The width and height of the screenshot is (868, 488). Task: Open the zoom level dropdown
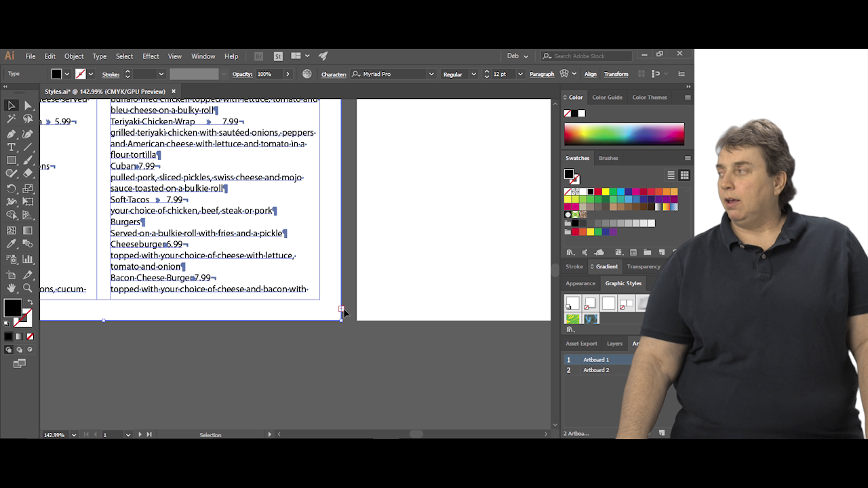click(x=74, y=434)
